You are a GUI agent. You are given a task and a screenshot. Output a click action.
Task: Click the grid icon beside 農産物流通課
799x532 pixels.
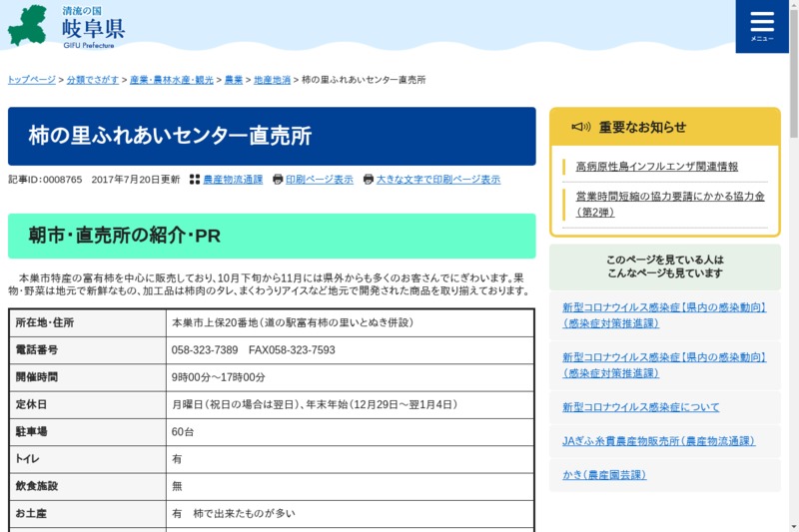pyautogui.click(x=195, y=180)
